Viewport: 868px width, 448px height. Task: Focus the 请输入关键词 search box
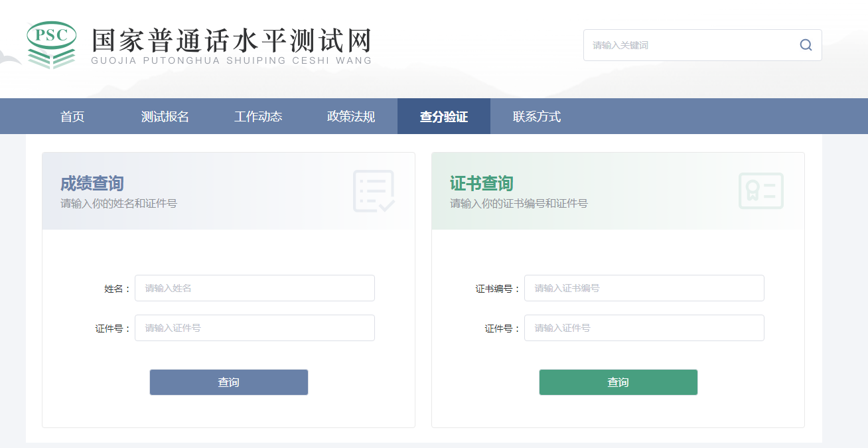pos(690,45)
